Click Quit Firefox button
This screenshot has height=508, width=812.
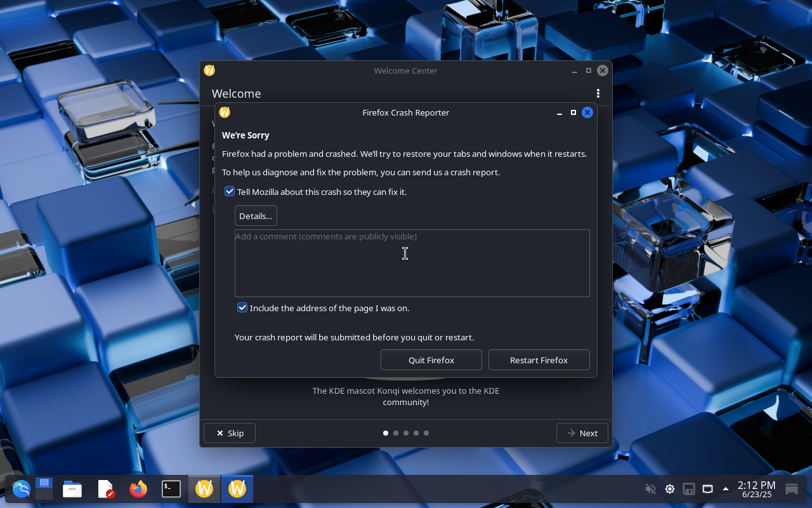pos(431,360)
